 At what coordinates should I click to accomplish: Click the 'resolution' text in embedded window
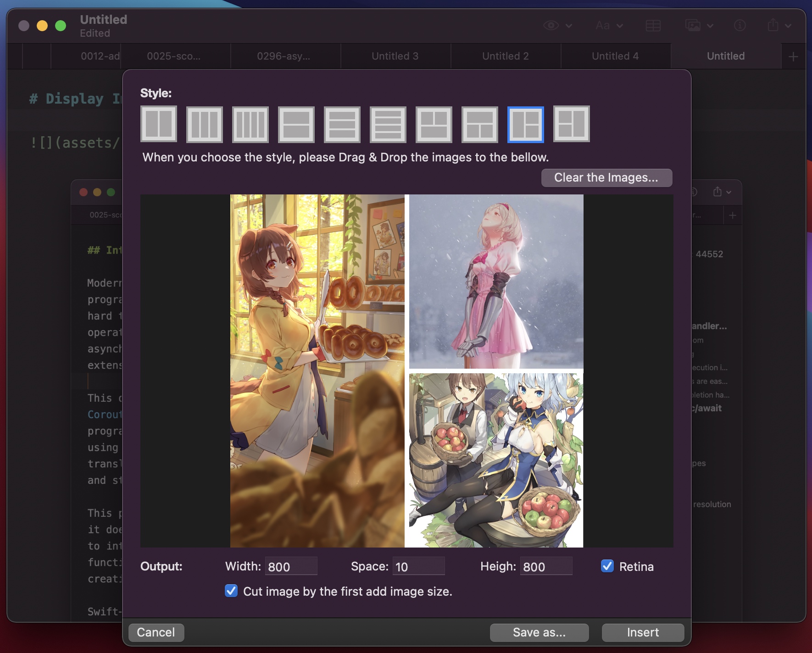712,504
